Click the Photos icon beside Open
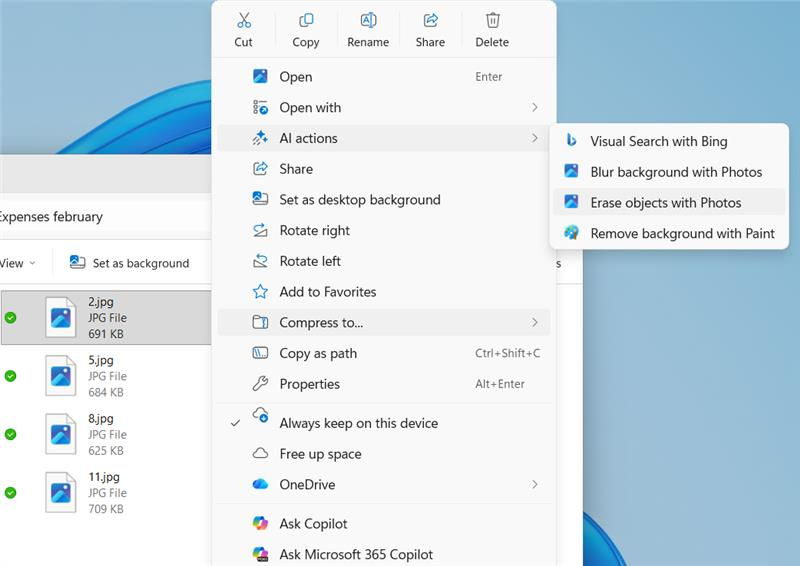Image resolution: width=800 pixels, height=566 pixels. click(260, 77)
